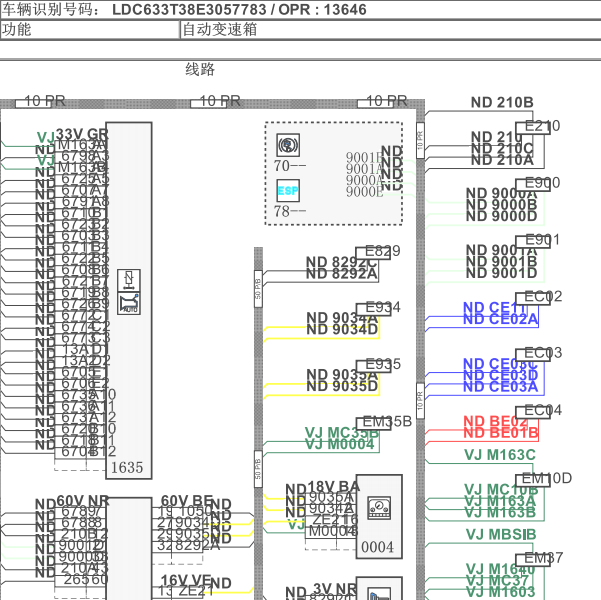Click the blue ND CE02A wire label
This screenshot has height=600, width=601.
(501, 319)
